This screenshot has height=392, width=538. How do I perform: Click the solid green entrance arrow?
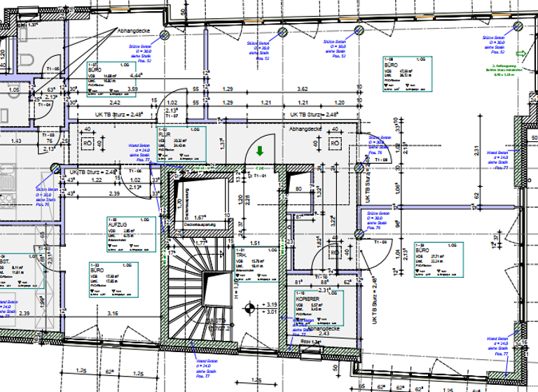pos(259,150)
